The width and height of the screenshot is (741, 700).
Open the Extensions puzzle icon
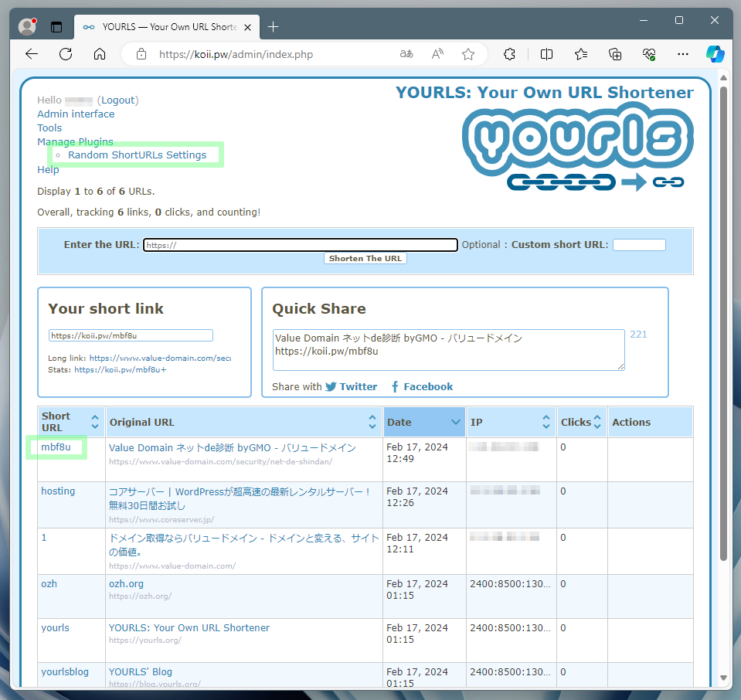[x=509, y=54]
